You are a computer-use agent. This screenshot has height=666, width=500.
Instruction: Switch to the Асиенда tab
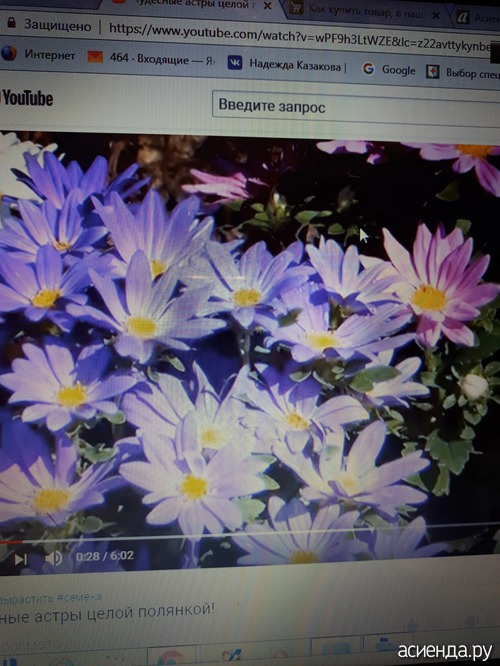478,17
